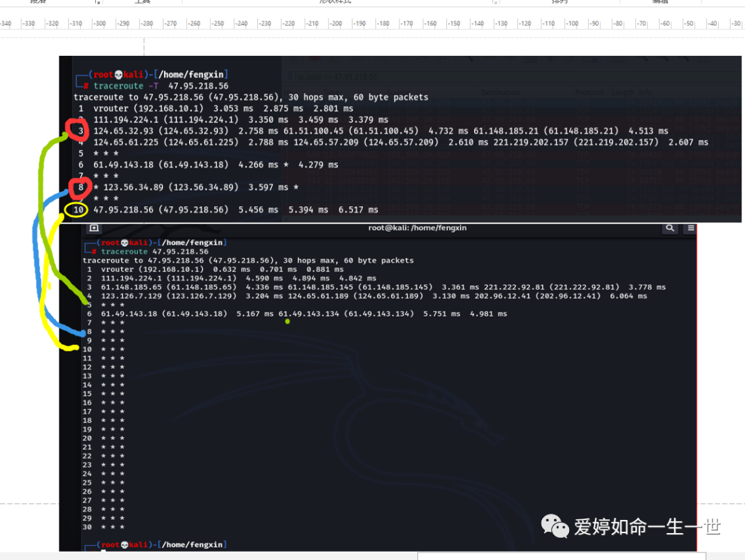This screenshot has width=745, height=560.
Task: Click the IP 61.148.185.65 in the lower terminal
Action: [x=131, y=288]
